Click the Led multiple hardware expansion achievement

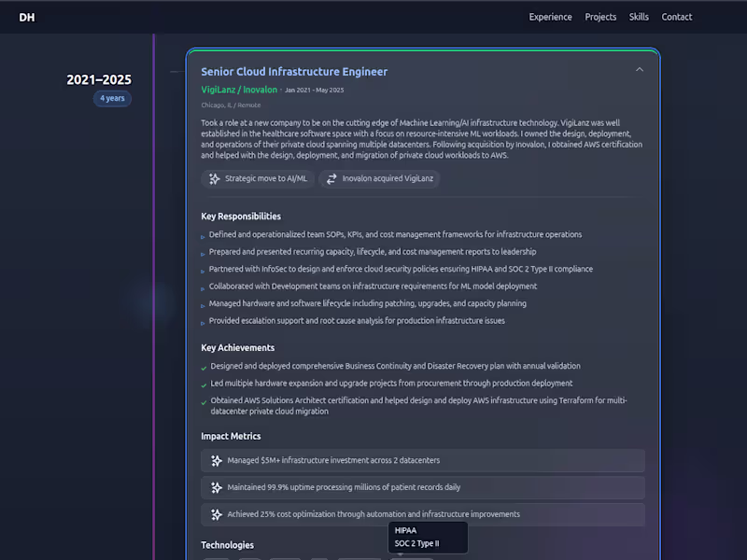[x=391, y=384]
